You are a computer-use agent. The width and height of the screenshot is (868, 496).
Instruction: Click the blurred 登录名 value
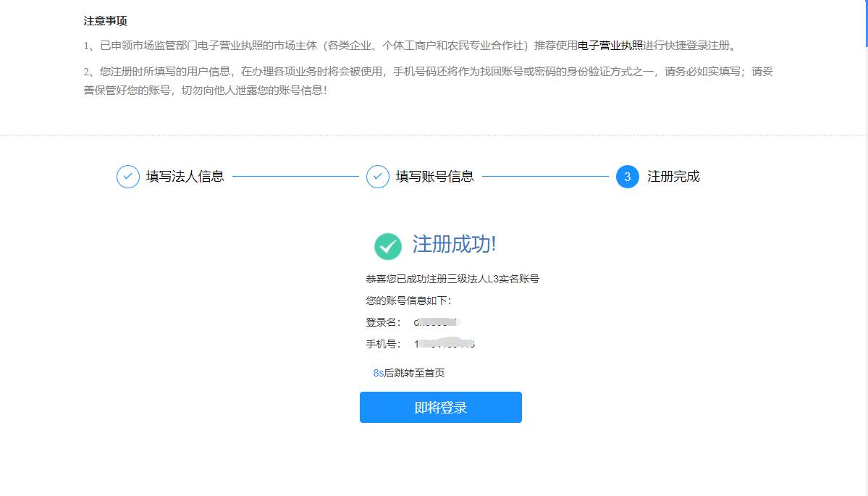click(437, 322)
